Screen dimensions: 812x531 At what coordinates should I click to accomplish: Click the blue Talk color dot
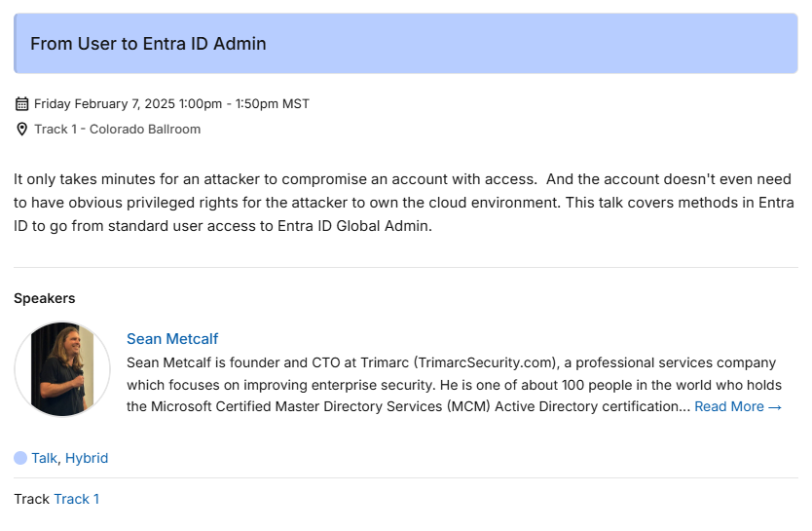click(20, 458)
